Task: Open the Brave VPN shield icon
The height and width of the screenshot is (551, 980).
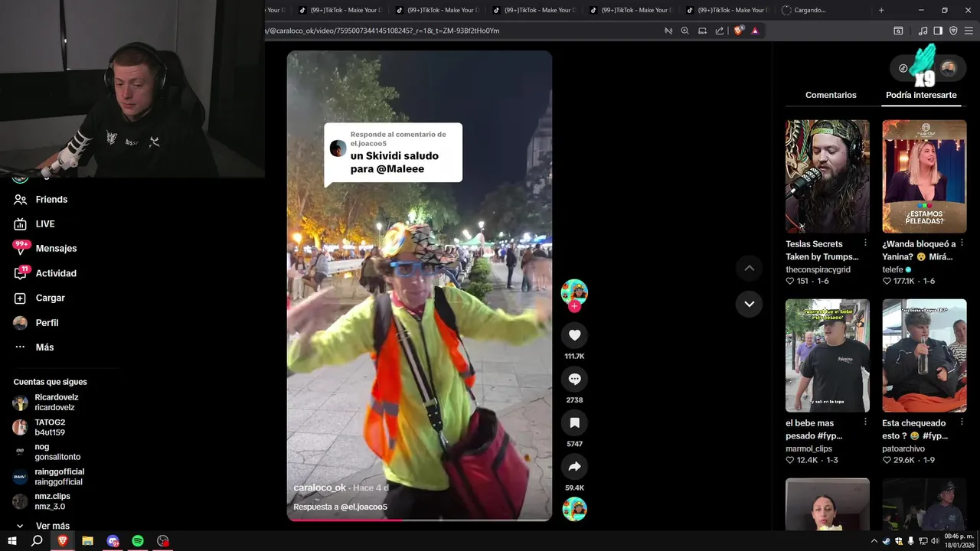Action: coord(953,31)
